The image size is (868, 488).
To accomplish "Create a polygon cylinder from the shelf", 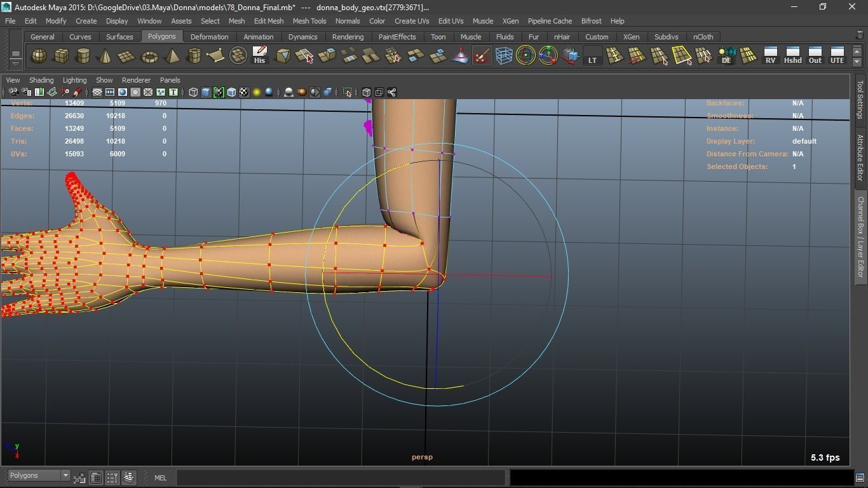I will [83, 56].
